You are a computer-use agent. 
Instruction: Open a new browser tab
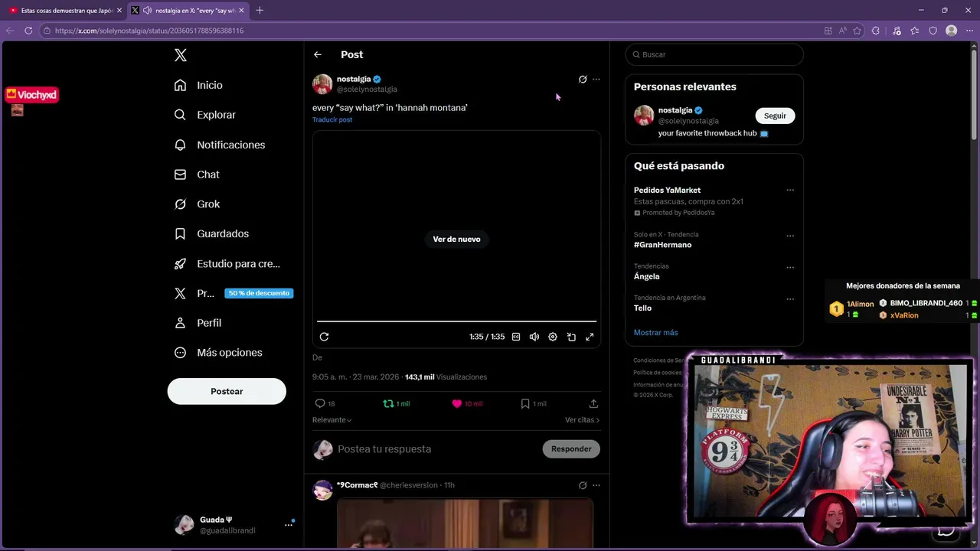[x=260, y=11]
